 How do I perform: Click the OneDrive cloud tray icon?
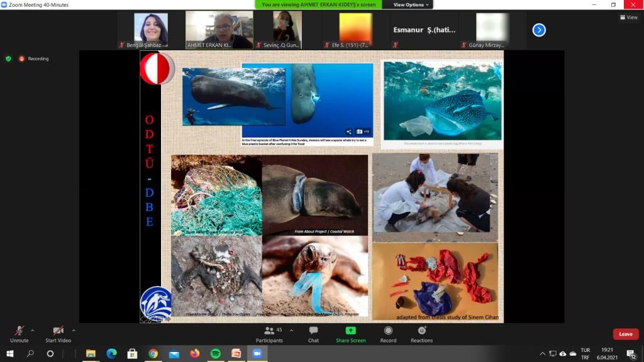pyautogui.click(x=572, y=354)
